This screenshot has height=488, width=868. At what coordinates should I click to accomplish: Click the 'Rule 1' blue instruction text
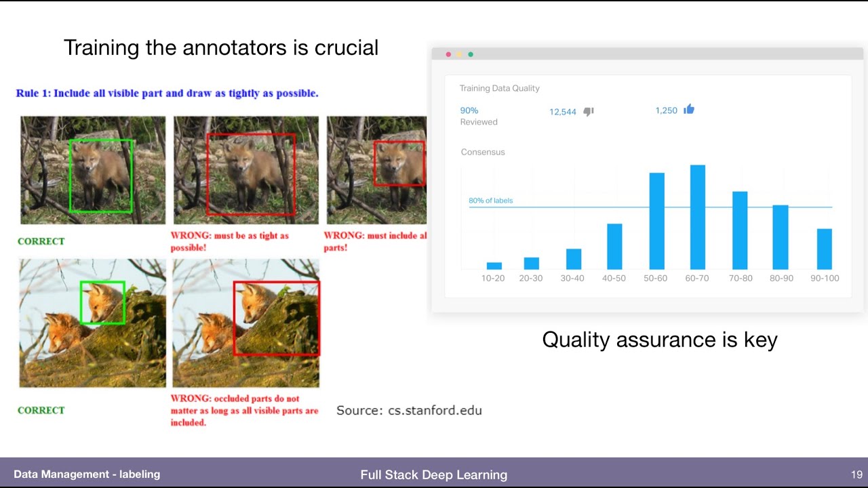167,93
